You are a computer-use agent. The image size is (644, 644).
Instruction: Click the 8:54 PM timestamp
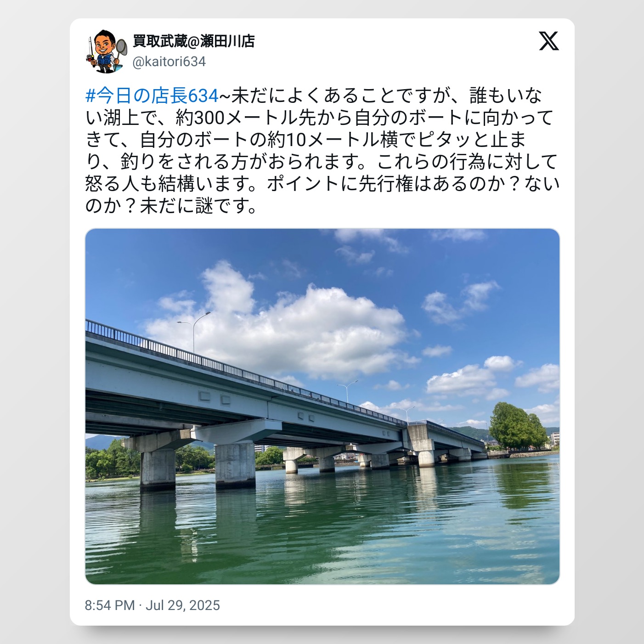[x=110, y=605]
